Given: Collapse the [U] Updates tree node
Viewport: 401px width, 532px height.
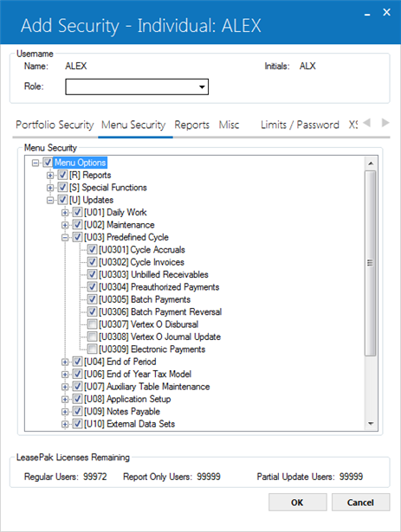Looking at the screenshot, I should [50, 200].
